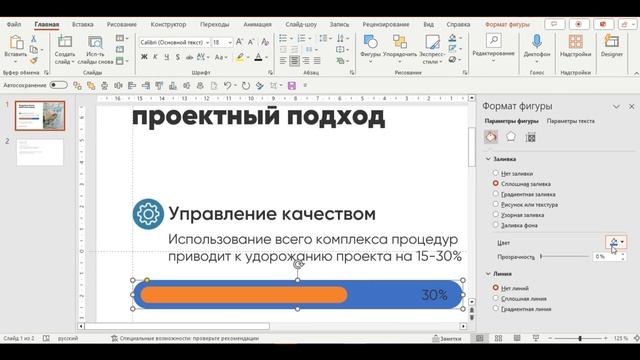Switch to slide sorter view in status bar
This screenshot has height=360, width=640.
click(x=498, y=338)
